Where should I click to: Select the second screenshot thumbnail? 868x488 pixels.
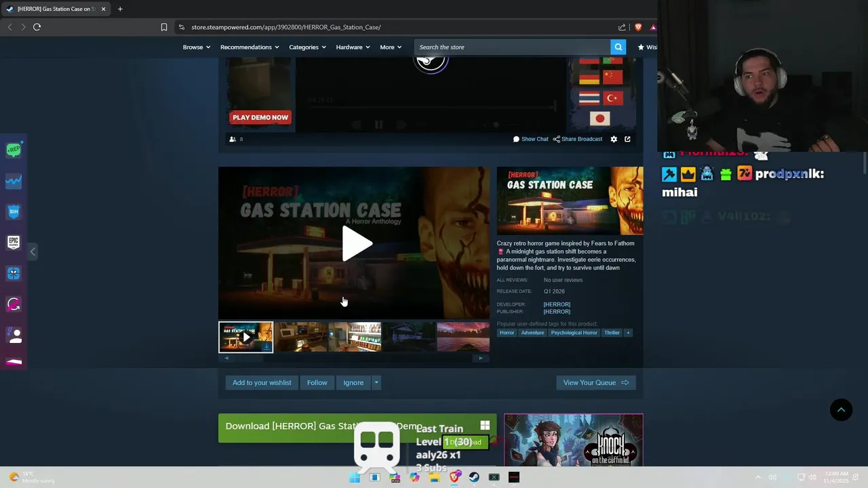pos(300,337)
